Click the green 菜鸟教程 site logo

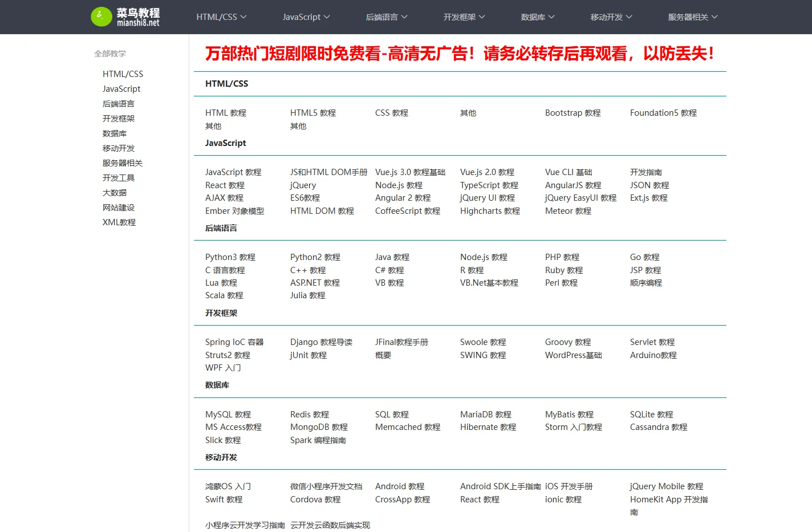[x=125, y=17]
